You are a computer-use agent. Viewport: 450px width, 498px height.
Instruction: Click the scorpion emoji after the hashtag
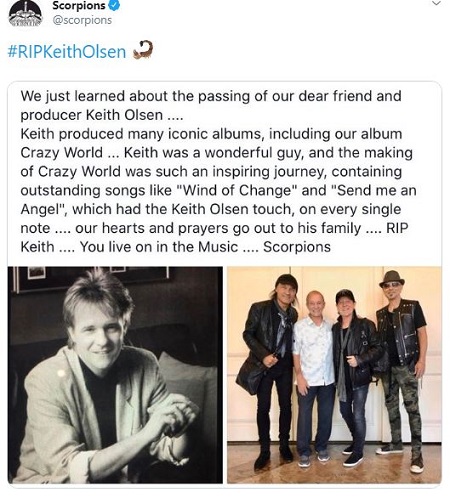pyautogui.click(x=143, y=50)
